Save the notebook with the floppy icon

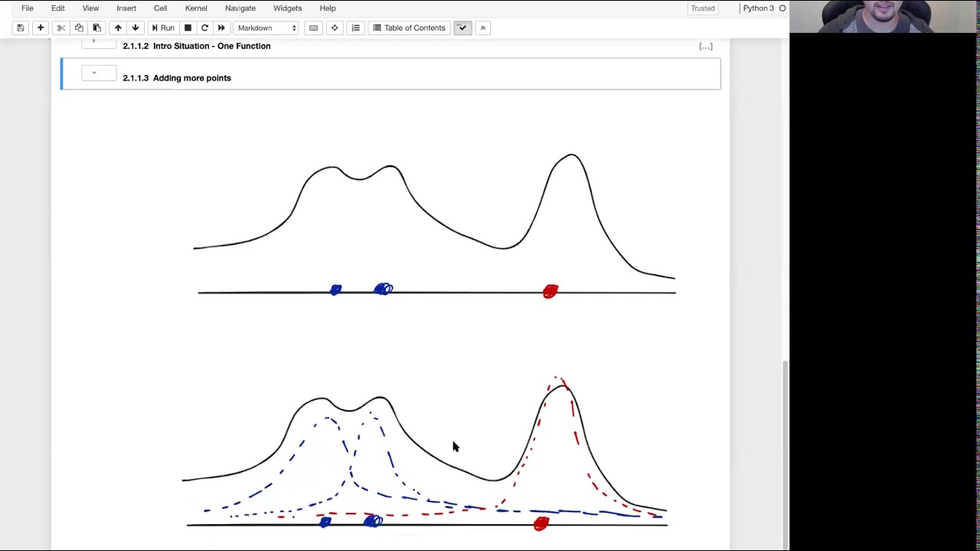click(x=21, y=28)
